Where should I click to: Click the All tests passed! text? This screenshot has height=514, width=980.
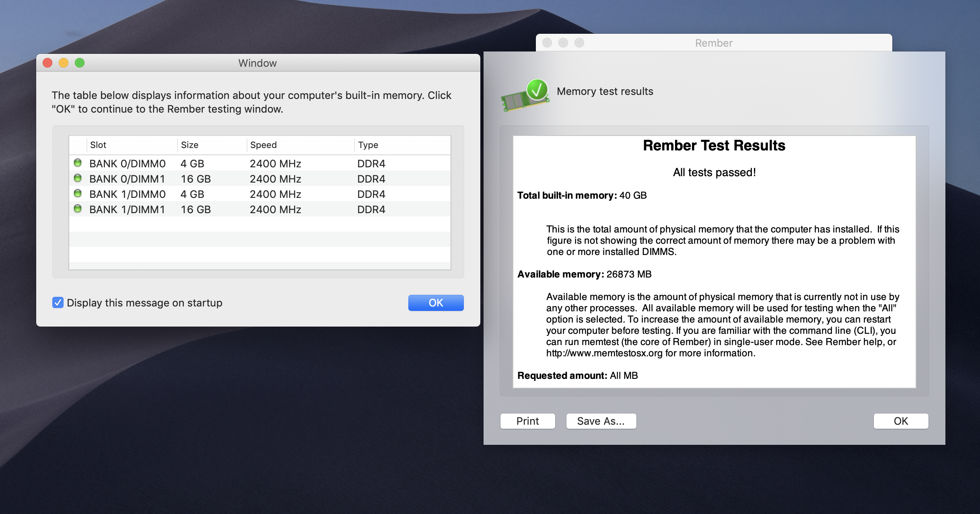point(714,172)
